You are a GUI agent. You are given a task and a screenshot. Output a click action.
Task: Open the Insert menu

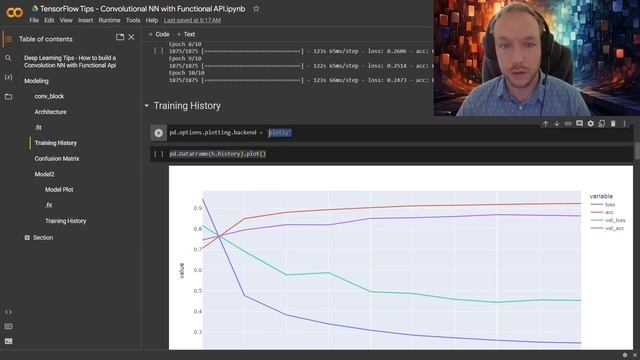(x=86, y=20)
